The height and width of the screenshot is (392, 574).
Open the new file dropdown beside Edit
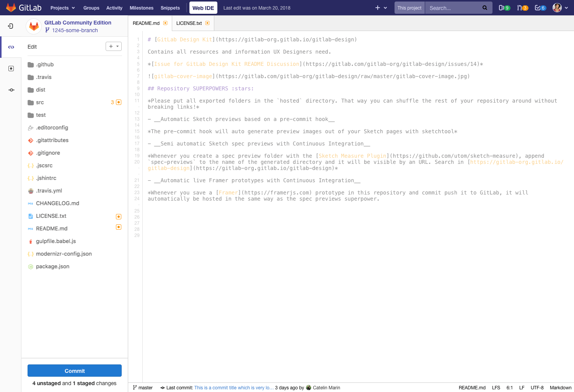pyautogui.click(x=113, y=46)
